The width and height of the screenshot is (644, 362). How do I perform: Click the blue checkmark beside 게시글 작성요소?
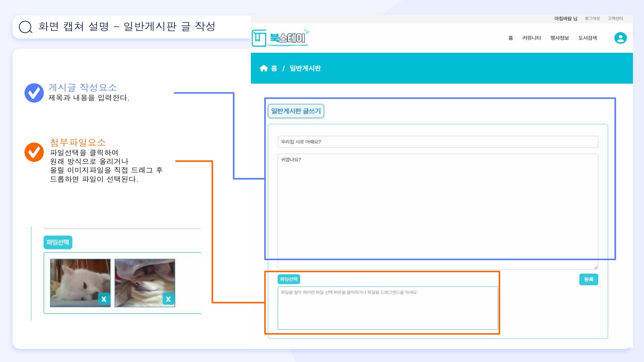tap(34, 93)
